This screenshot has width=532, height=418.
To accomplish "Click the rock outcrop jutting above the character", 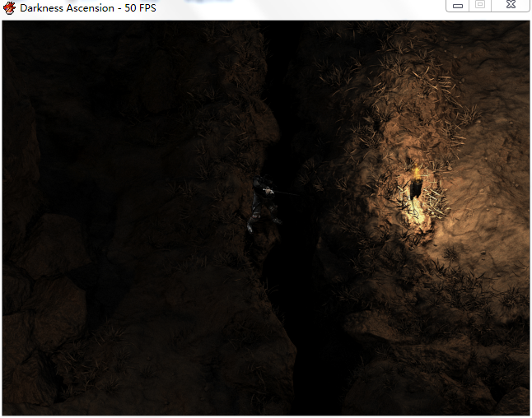I will (x=263, y=123).
